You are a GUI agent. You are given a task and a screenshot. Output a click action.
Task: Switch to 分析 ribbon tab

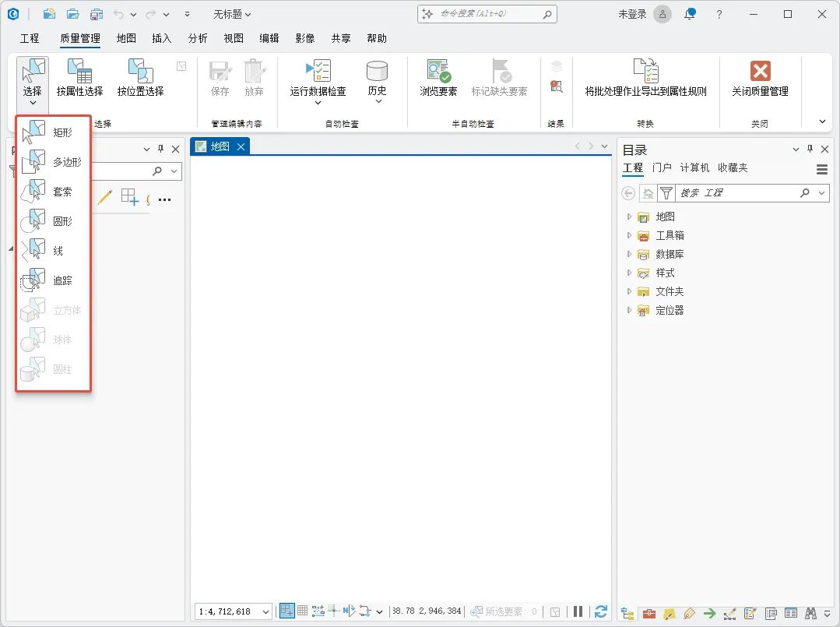[x=198, y=38]
